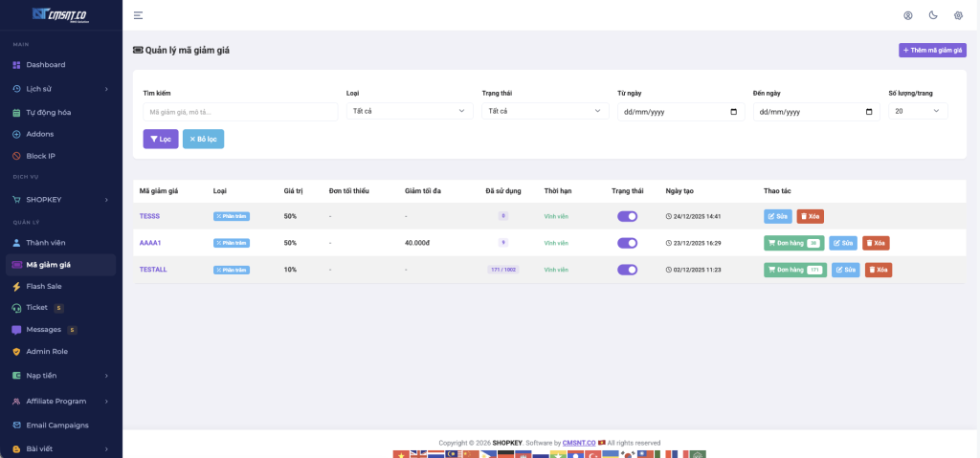Click Thêm mã giảm giá button
Viewport: 980px width, 458px height.
pos(932,50)
